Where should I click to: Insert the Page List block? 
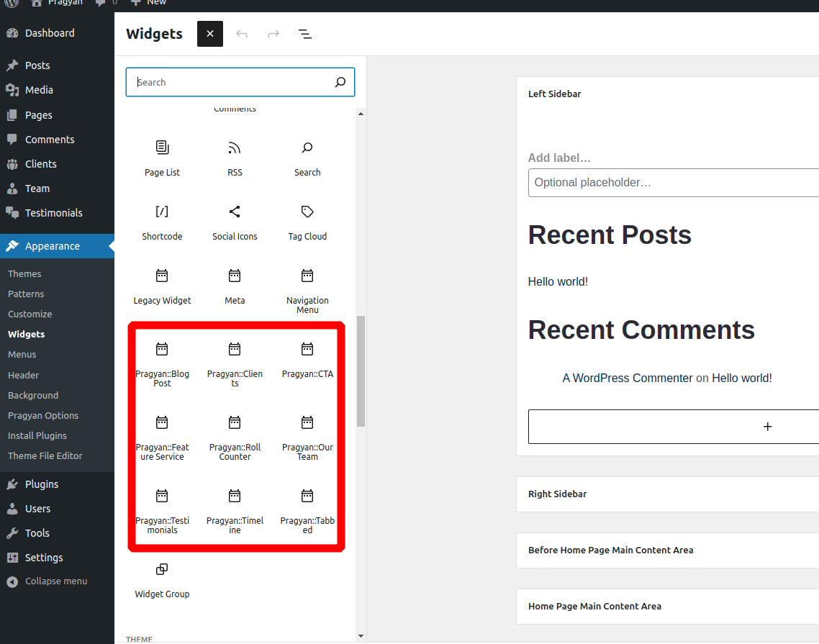click(162, 159)
